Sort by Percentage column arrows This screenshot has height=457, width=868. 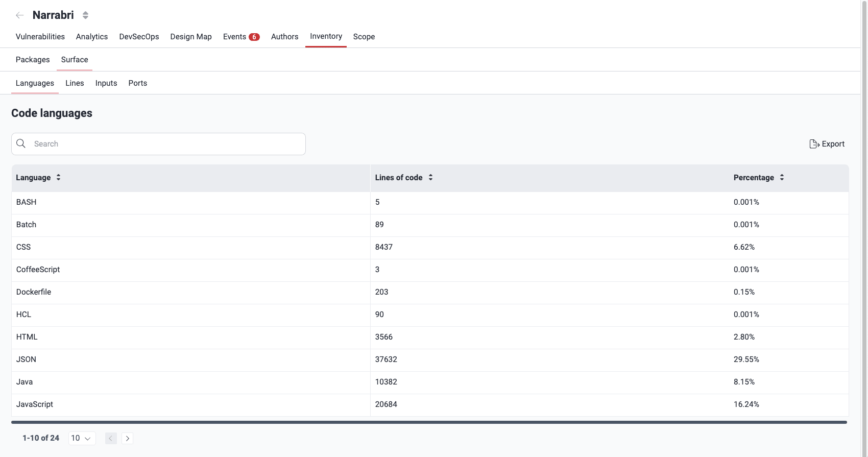pos(782,177)
